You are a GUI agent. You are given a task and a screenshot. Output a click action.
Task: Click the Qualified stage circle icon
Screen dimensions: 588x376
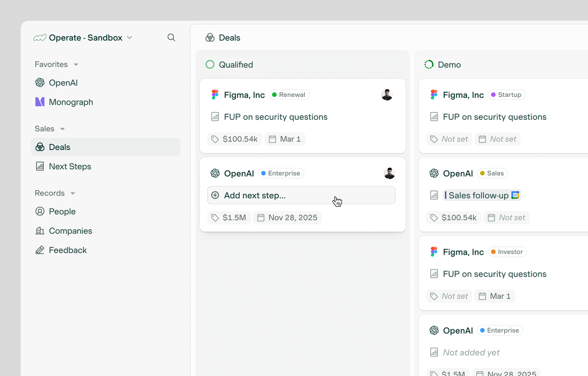pyautogui.click(x=210, y=65)
